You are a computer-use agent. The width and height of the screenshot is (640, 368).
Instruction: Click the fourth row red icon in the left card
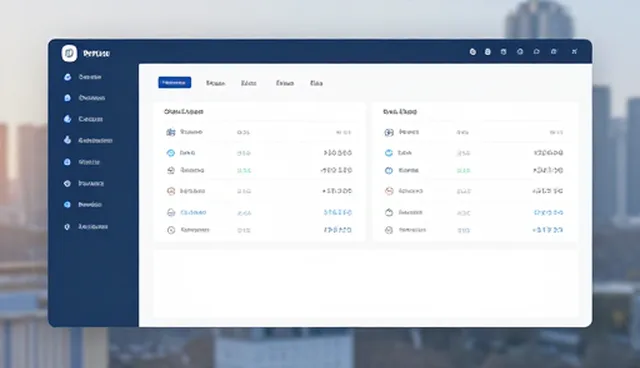tap(171, 191)
